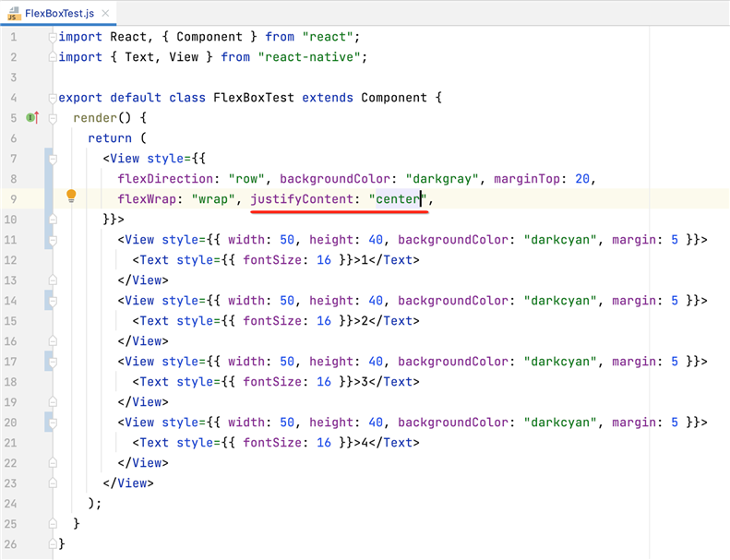Click line number 24 in the gutter
The height and width of the screenshot is (560, 730).
[x=10, y=504]
